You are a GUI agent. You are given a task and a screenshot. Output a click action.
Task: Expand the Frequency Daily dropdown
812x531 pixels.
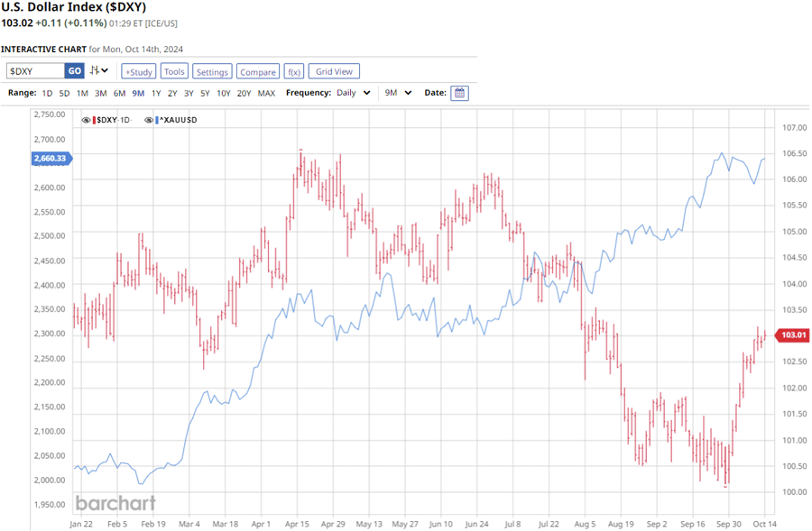click(354, 93)
